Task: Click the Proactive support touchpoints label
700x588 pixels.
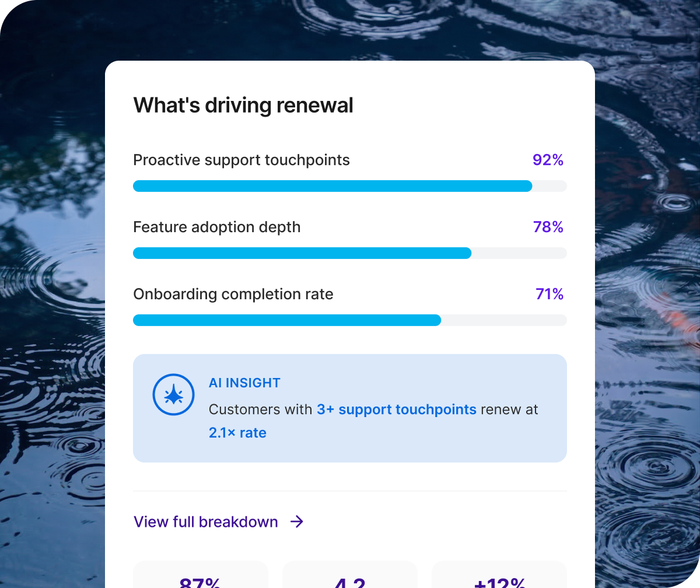Action: [x=242, y=160]
